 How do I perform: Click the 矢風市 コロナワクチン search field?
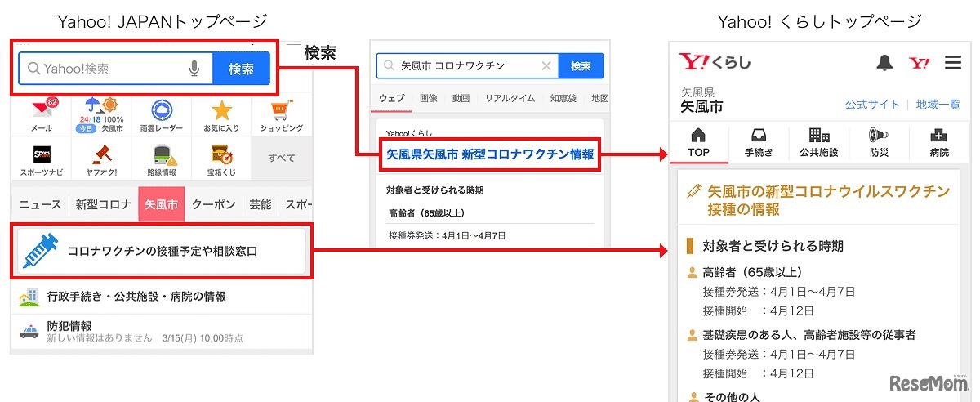[468, 66]
